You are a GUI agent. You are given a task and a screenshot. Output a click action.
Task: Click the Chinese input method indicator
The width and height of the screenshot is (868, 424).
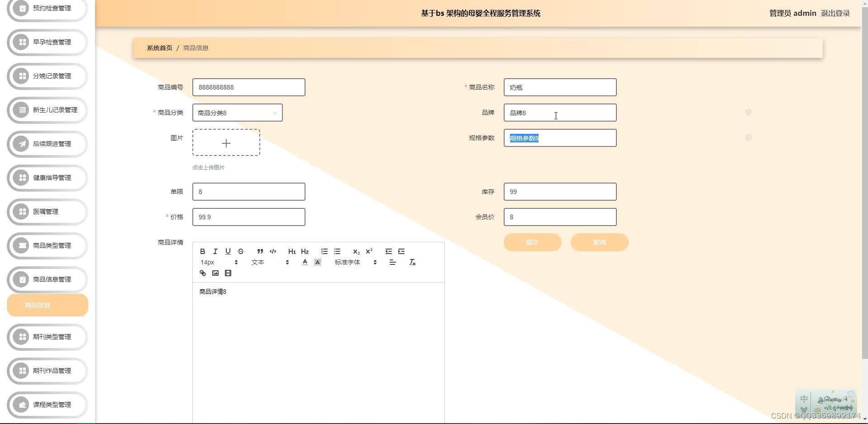click(804, 399)
